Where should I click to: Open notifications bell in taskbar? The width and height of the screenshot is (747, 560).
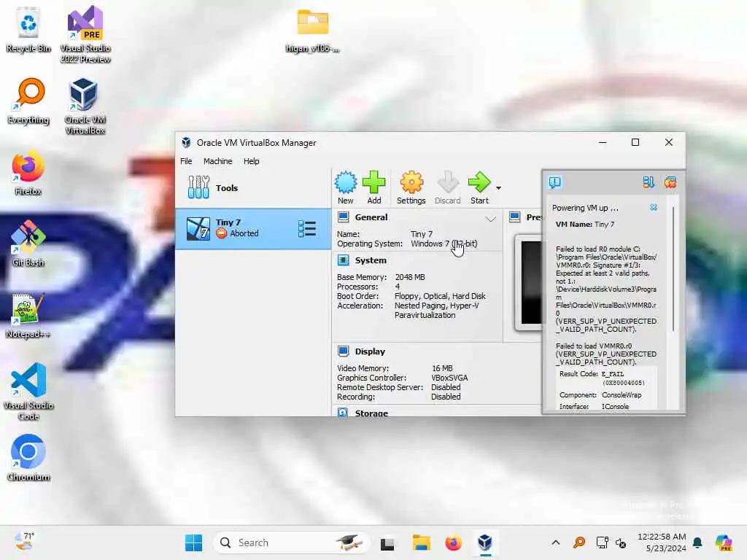[697, 542]
